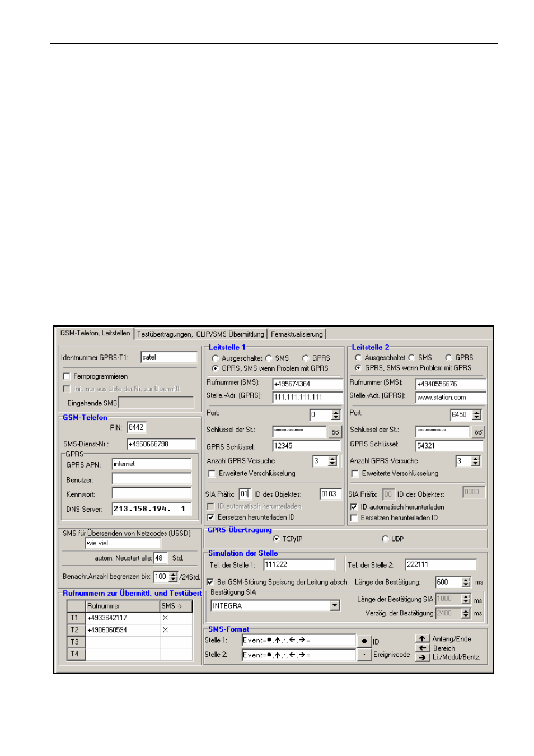Insert Anfang/Ende up-arrow symbol
This screenshot has width=534, height=756.
pos(422,638)
